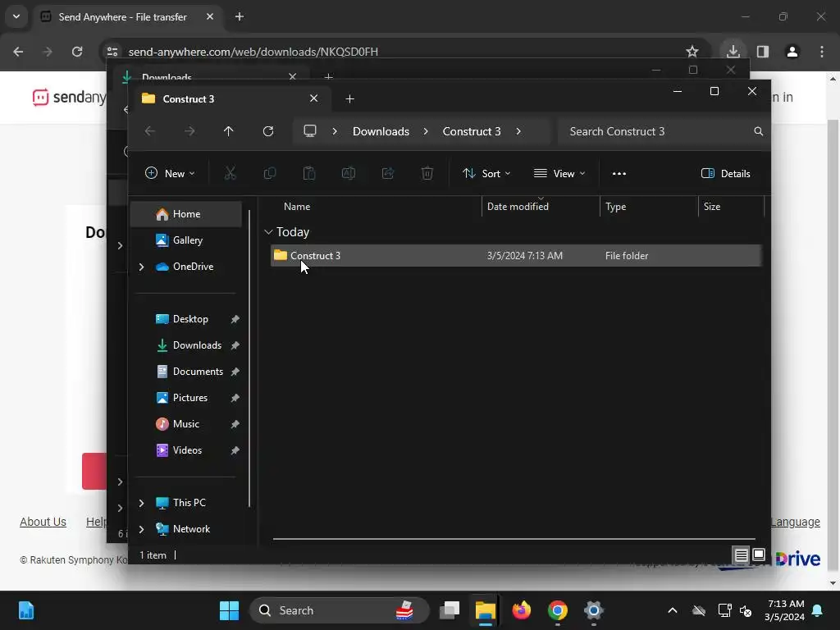
Task: Expand the Network tree node
Action: coord(141,529)
